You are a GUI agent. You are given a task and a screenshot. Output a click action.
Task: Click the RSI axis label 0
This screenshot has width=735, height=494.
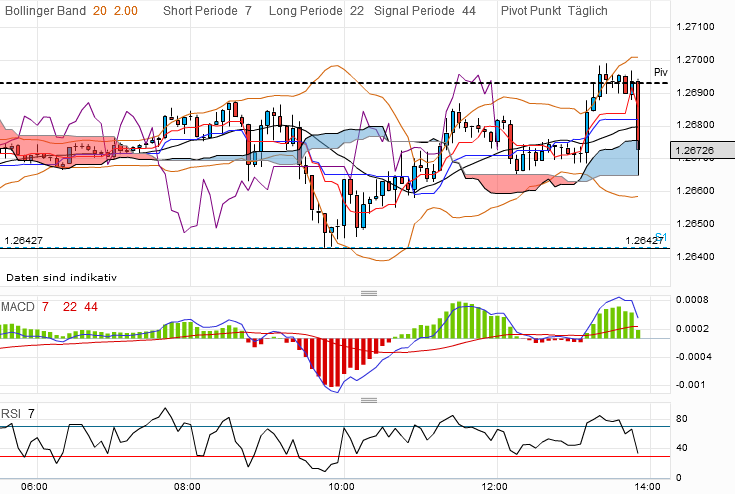tap(678, 478)
